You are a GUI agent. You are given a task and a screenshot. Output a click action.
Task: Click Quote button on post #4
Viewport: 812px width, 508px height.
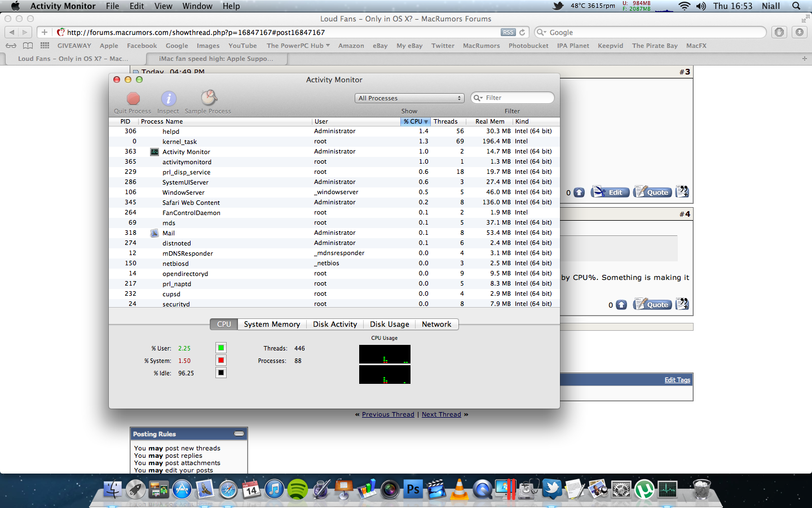point(652,304)
